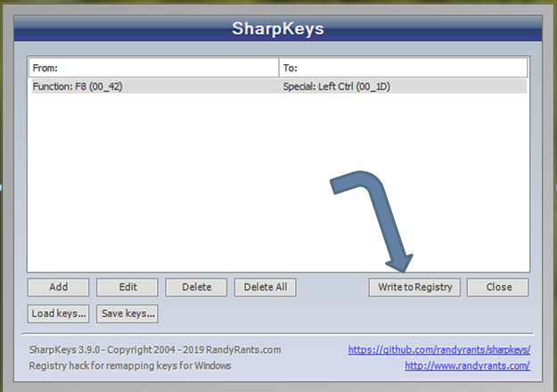Open the Edit mapping button
This screenshot has height=392, width=557.
[127, 287]
